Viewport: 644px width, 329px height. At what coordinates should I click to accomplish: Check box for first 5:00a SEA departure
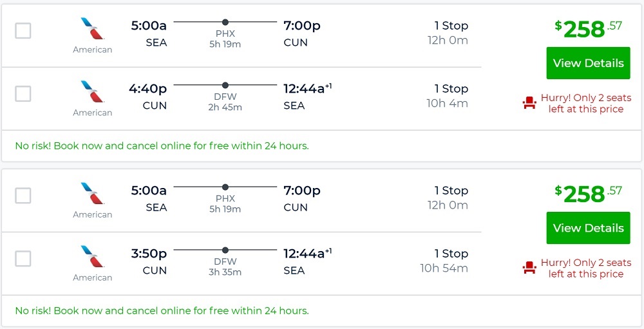tap(23, 30)
